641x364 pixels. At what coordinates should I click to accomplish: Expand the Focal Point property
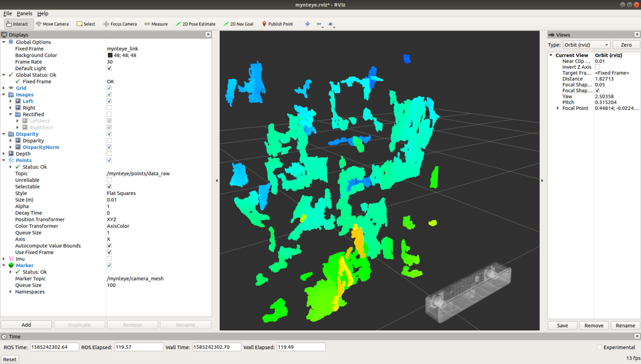pyautogui.click(x=558, y=108)
